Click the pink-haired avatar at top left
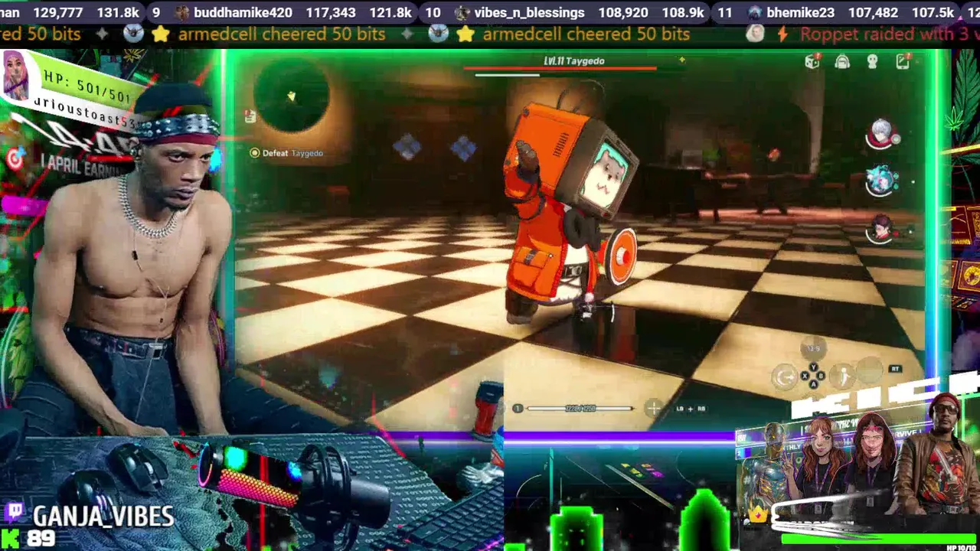Viewport: 980px width, 551px height. (x=15, y=77)
